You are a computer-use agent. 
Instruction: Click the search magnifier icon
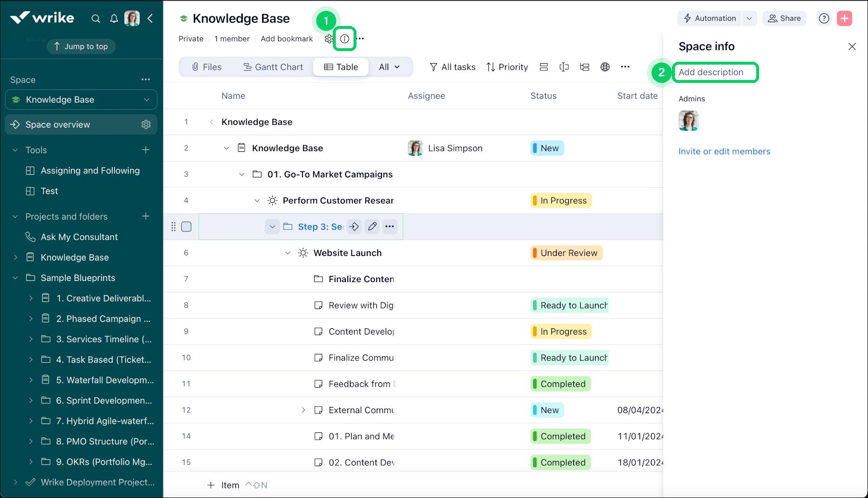click(96, 19)
